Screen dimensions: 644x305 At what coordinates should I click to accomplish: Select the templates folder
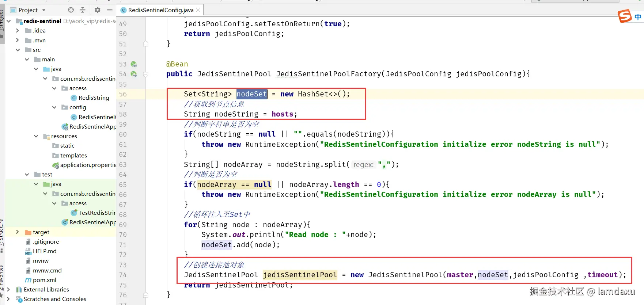[70, 155]
